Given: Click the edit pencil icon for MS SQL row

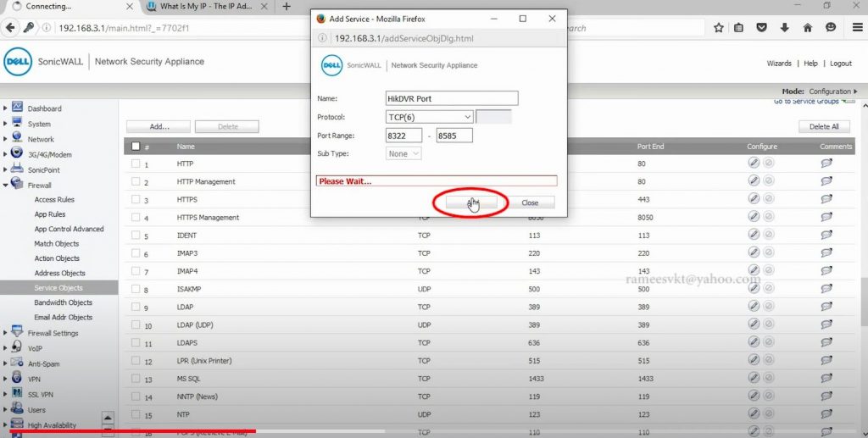Looking at the screenshot, I should pyautogui.click(x=754, y=378).
